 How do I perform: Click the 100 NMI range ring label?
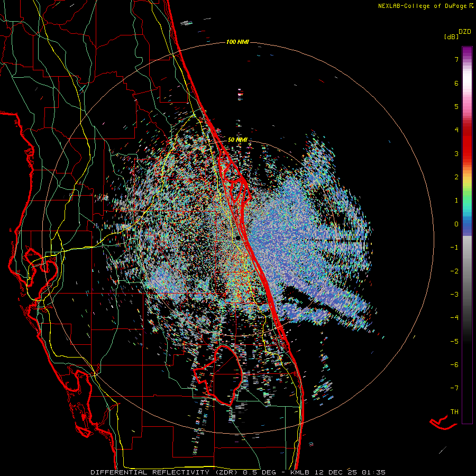[x=237, y=42]
